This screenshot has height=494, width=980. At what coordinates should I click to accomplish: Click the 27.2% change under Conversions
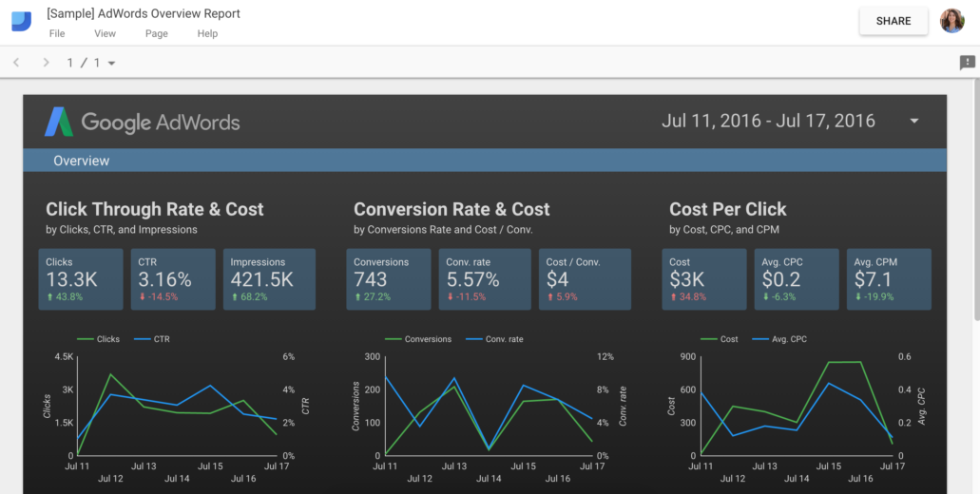[373, 297]
